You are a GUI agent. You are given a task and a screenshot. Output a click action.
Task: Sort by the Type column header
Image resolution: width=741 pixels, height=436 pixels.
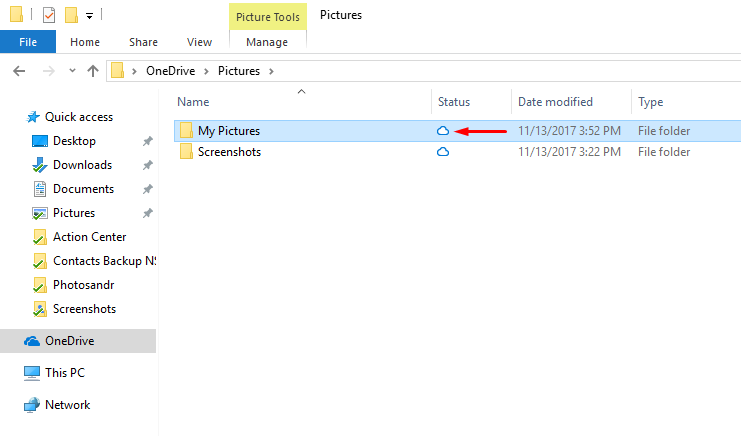pyautogui.click(x=651, y=102)
